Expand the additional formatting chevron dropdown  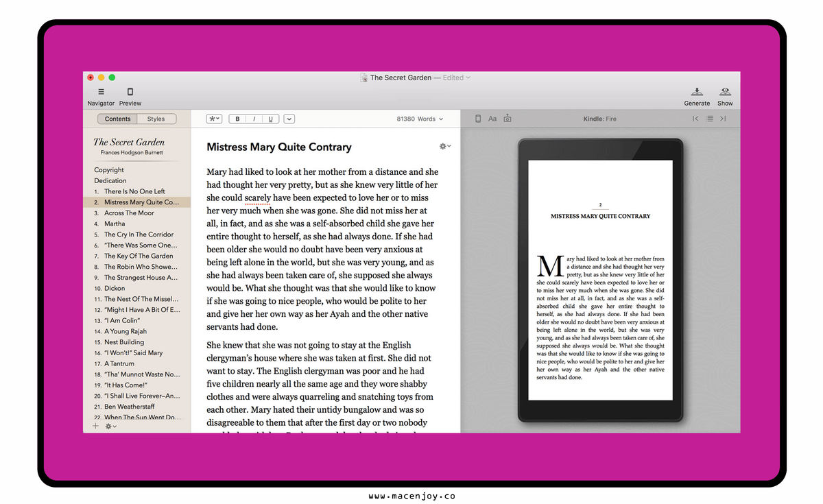[289, 119]
